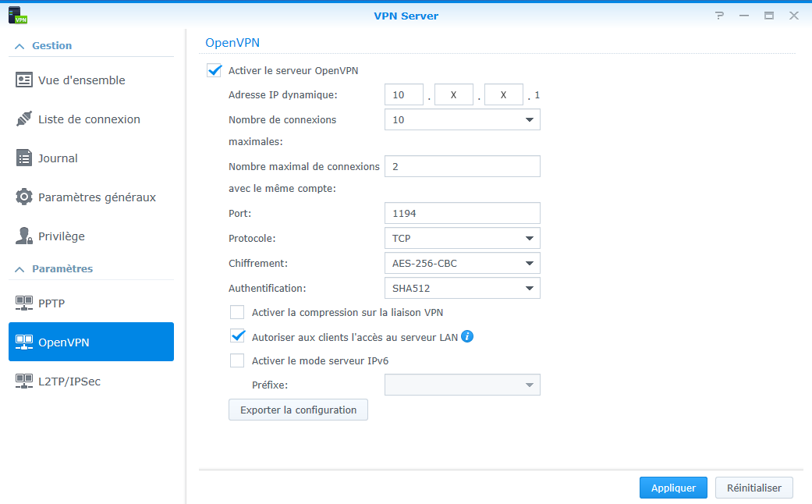Screen dimensions: 812x504
Task: Click the Adresse IP dynamique label
Action: (282, 94)
